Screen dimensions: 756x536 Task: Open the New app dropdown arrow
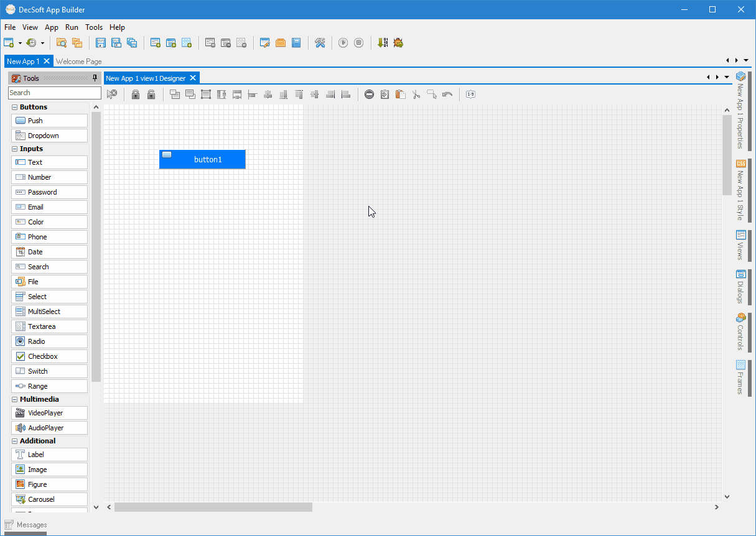click(20, 43)
